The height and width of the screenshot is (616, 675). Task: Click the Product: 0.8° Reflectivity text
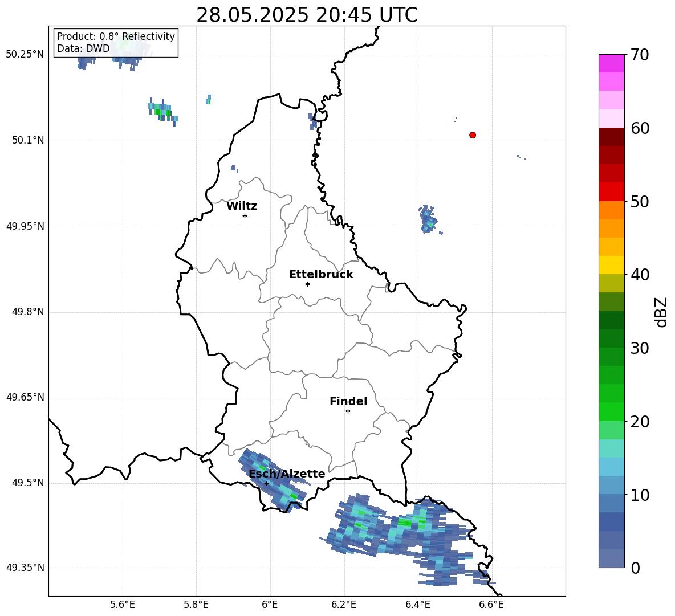coord(116,36)
